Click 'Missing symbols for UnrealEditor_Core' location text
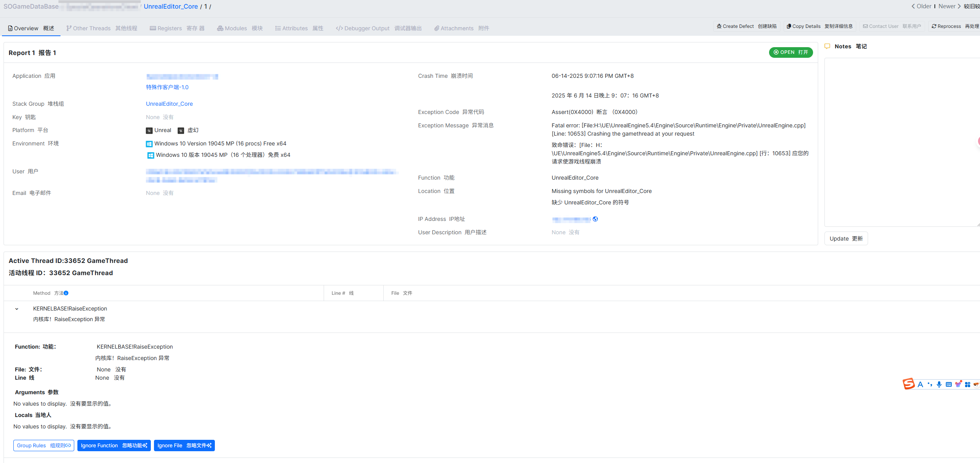The image size is (980, 463). point(601,191)
